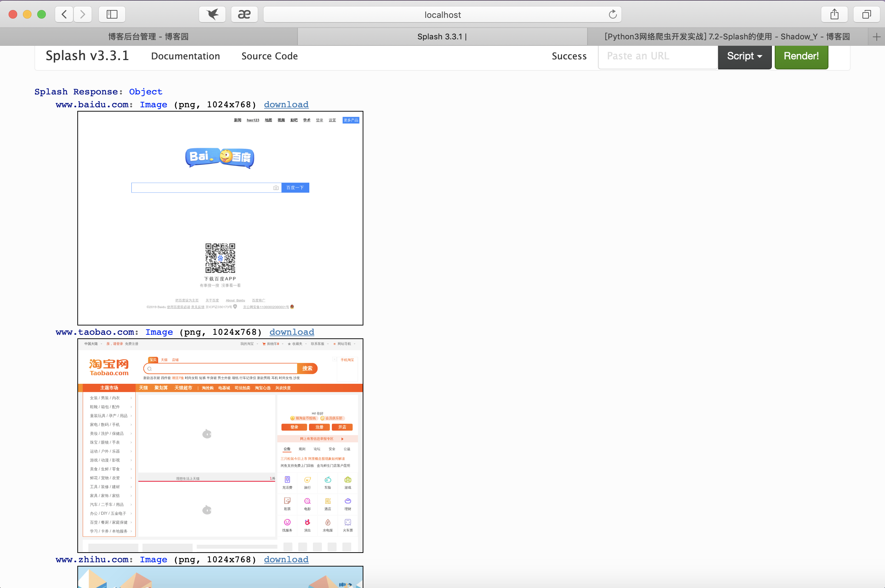
Task: Switch to the 博客后台管理 tab
Action: point(148,37)
